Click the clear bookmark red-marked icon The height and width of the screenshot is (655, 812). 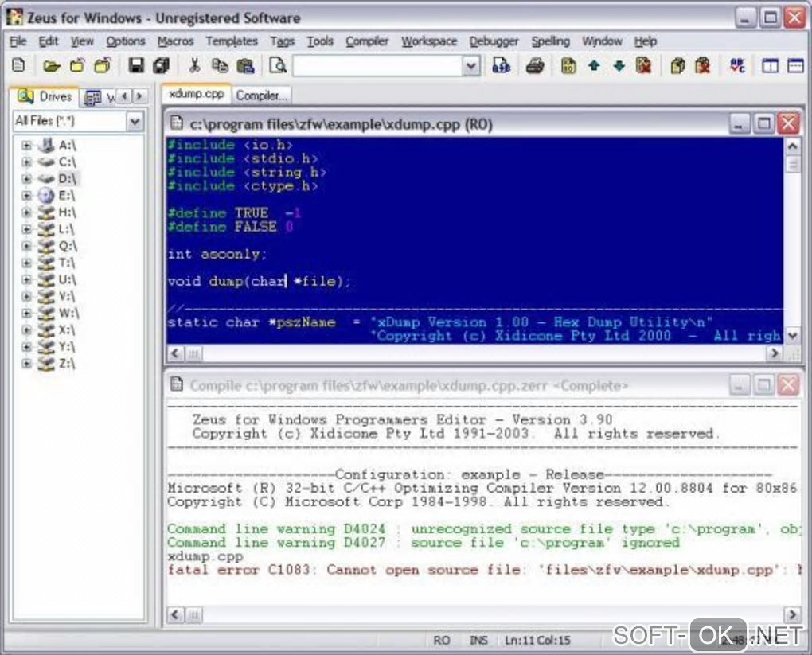click(x=644, y=66)
